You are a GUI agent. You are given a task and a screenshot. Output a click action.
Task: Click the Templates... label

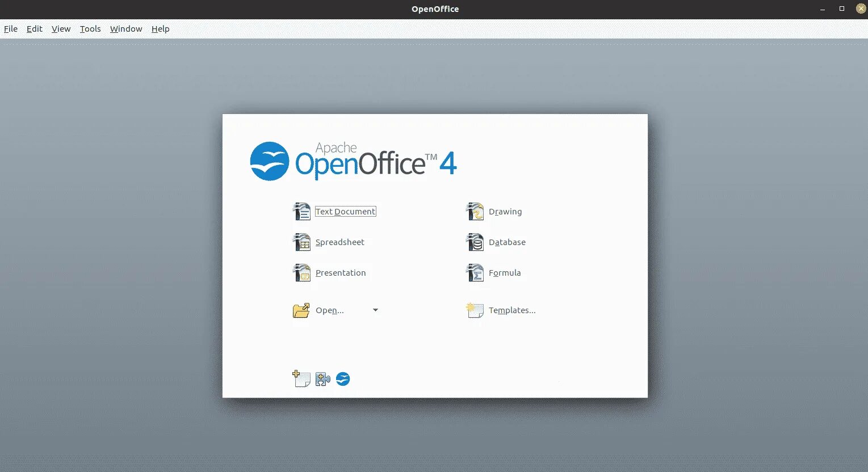click(x=512, y=310)
